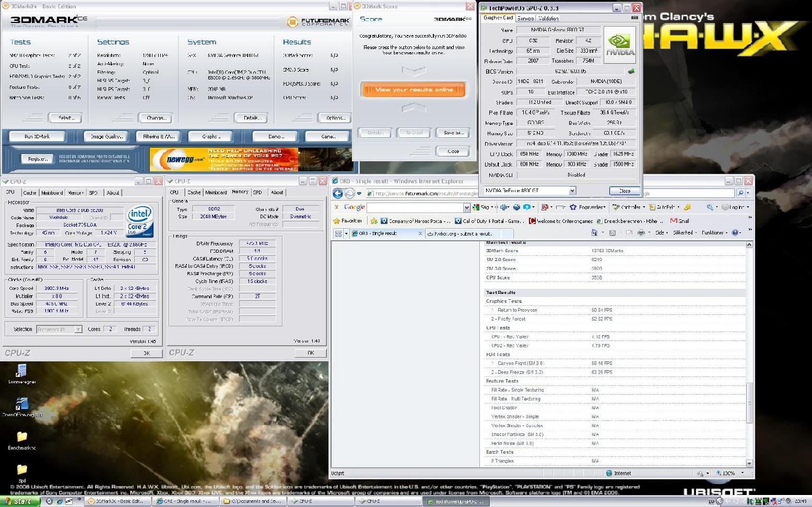Open the IE Funktioner menu dropdown
The image size is (812, 507).
715,233
